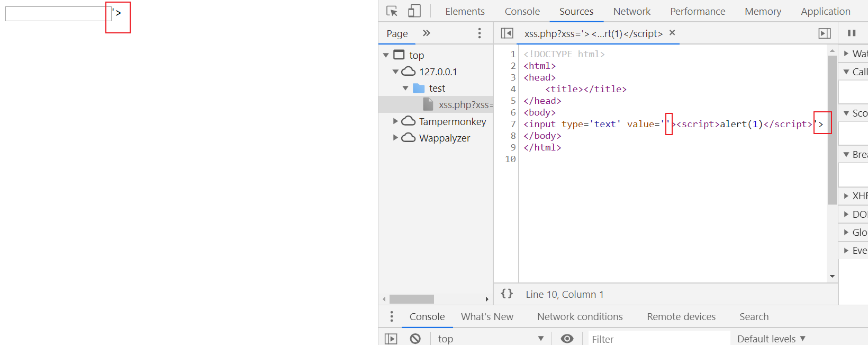Click the source editor vertical scrollbar
Image resolution: width=868 pixels, height=345 pixels.
pyautogui.click(x=832, y=130)
